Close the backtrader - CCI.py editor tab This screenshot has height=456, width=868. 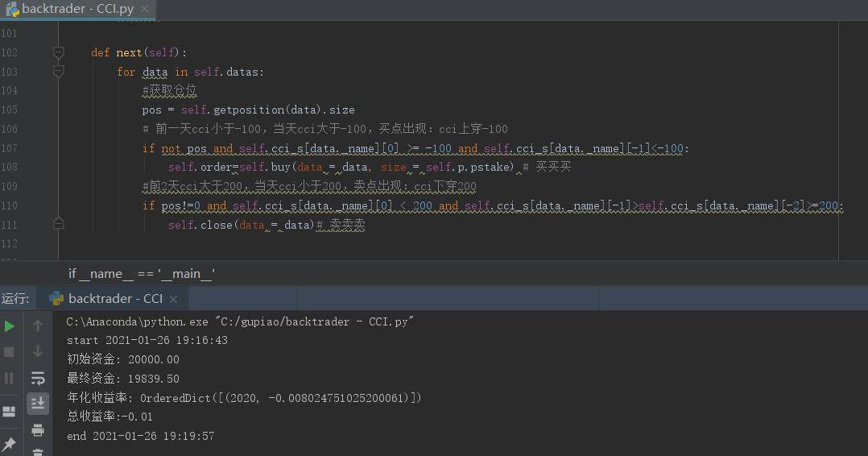click(144, 9)
